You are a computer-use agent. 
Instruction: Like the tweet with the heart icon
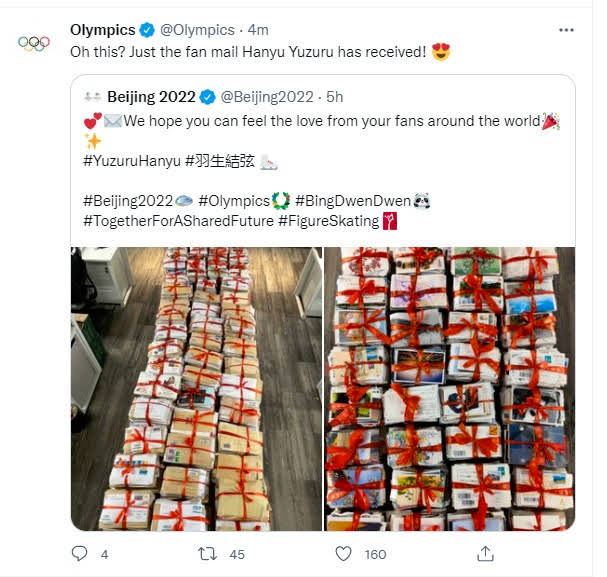pyautogui.click(x=343, y=553)
